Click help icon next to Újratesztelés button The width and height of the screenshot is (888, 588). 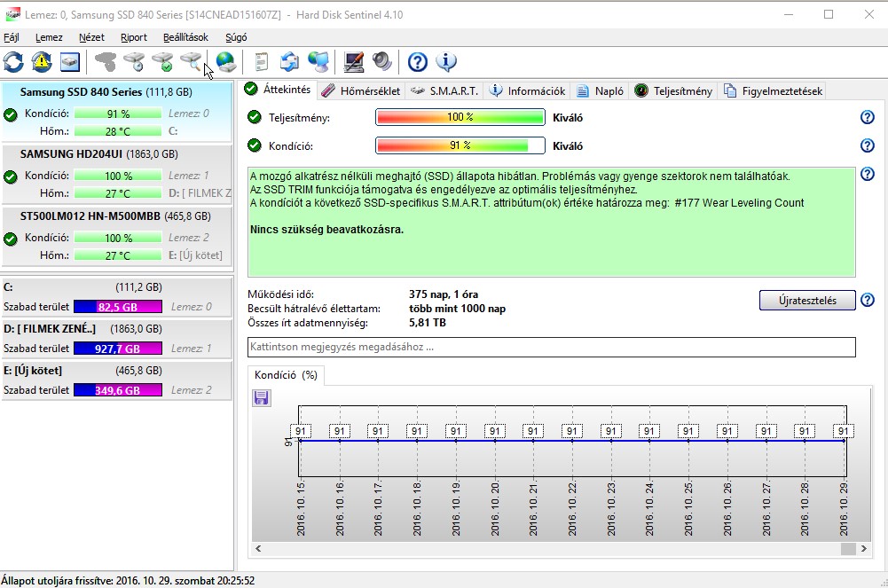point(867,300)
